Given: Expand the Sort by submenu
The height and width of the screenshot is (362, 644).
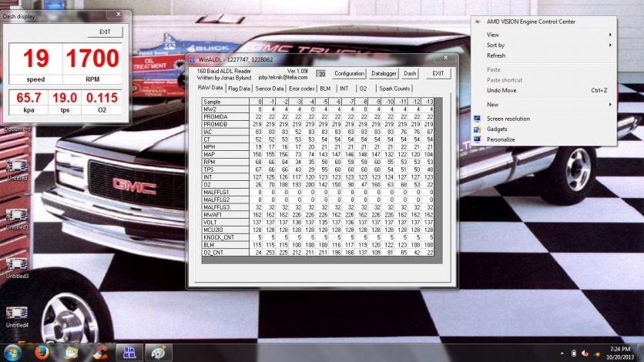Looking at the screenshot, I should coord(543,45).
